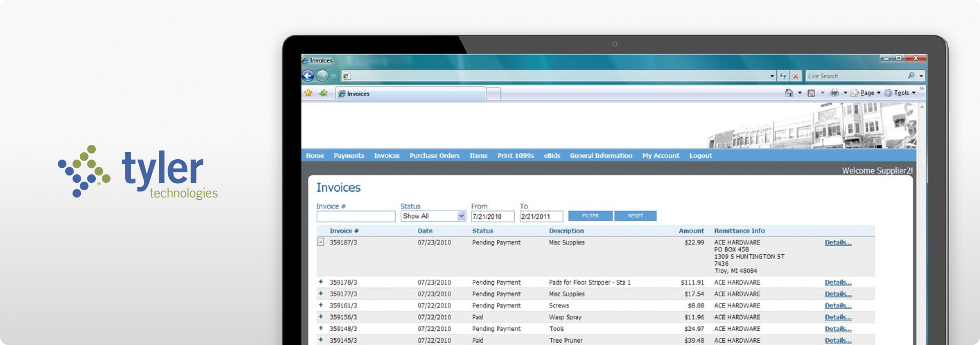The image size is (980, 345).
Task: Click the Live Search box
Action: coord(855,76)
